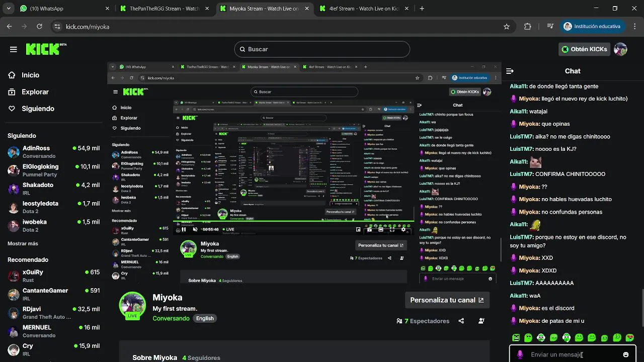Image resolution: width=644 pixels, height=362 pixels.
Task: Click the large Miyoka LIVE avatar under the player
Action: click(x=132, y=305)
